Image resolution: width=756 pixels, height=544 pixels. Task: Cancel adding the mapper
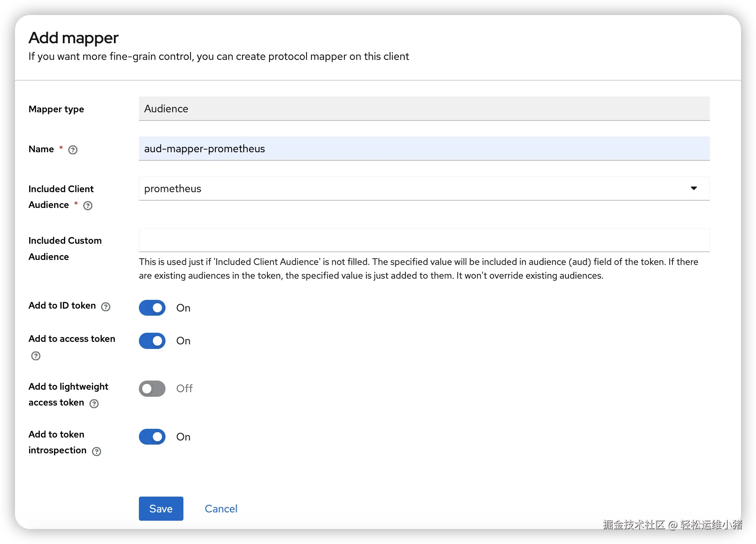coord(221,509)
